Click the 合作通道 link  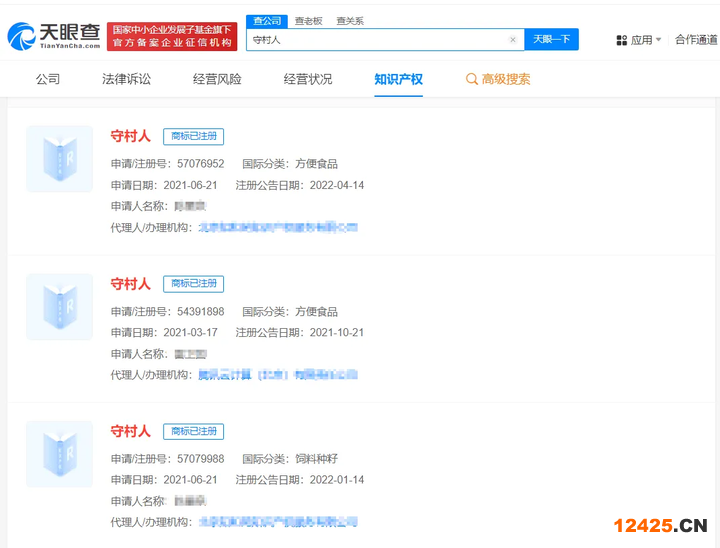point(695,40)
